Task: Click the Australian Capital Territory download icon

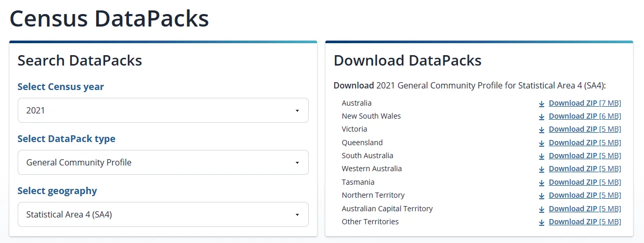Action: (x=542, y=209)
